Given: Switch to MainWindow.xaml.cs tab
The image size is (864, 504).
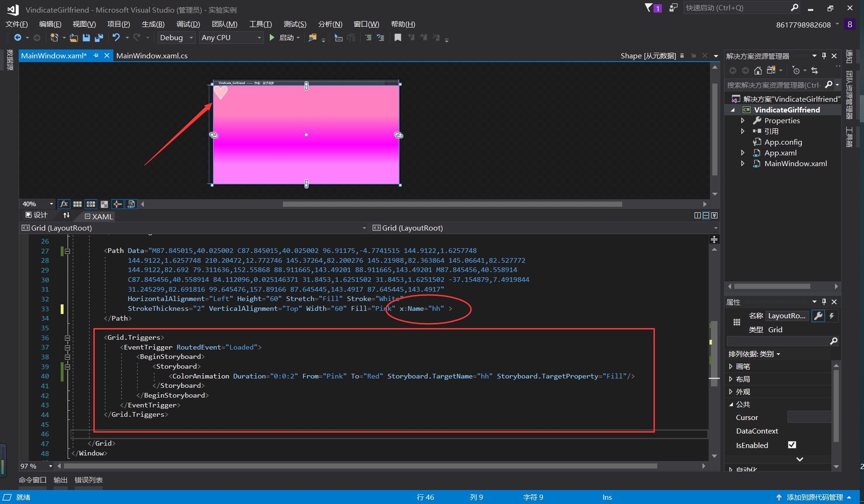Looking at the screenshot, I should (152, 56).
